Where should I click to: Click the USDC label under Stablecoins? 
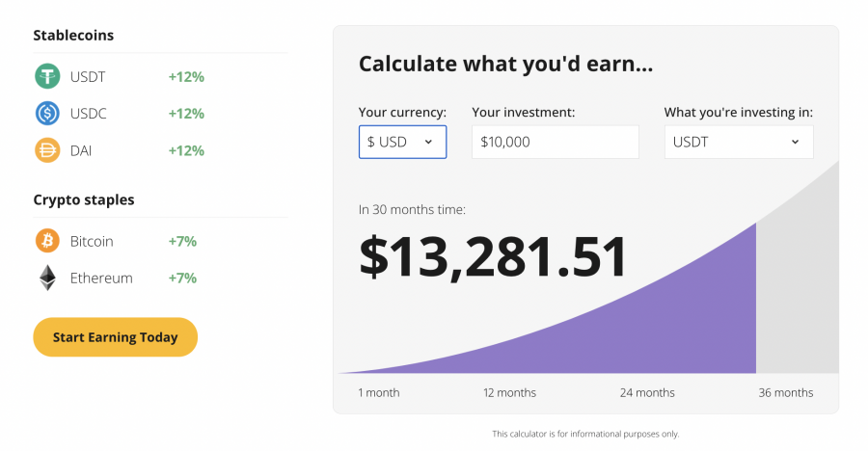coord(89,114)
